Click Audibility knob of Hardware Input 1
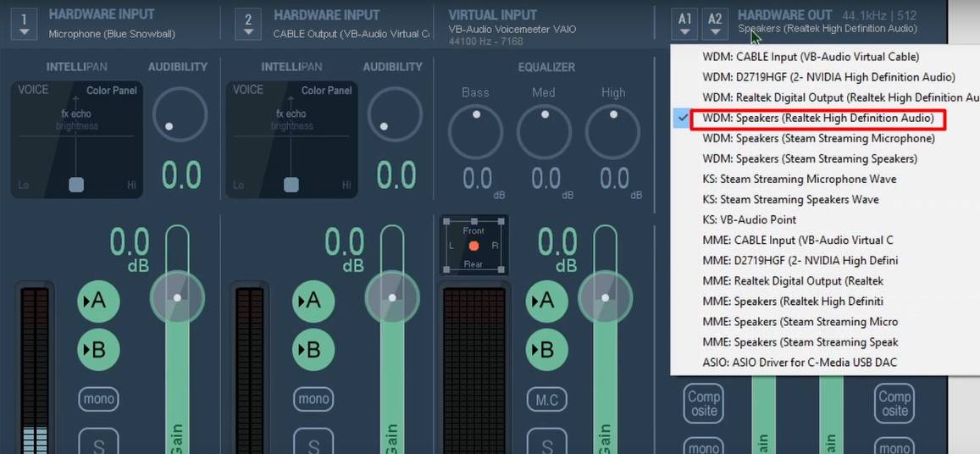Viewport: 980px width, 454px height. tap(180, 113)
